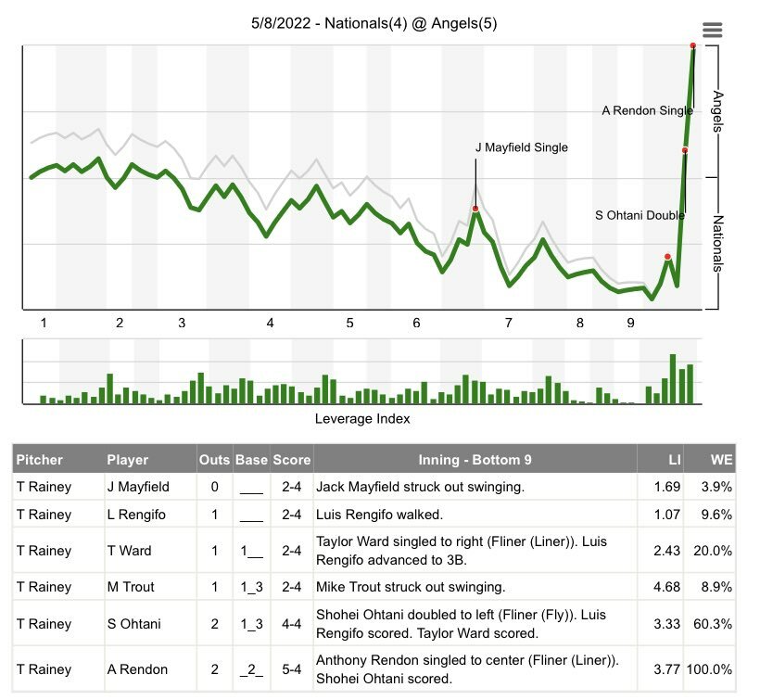
Task: Click the 'Nationals' axis label
Action: 718,243
